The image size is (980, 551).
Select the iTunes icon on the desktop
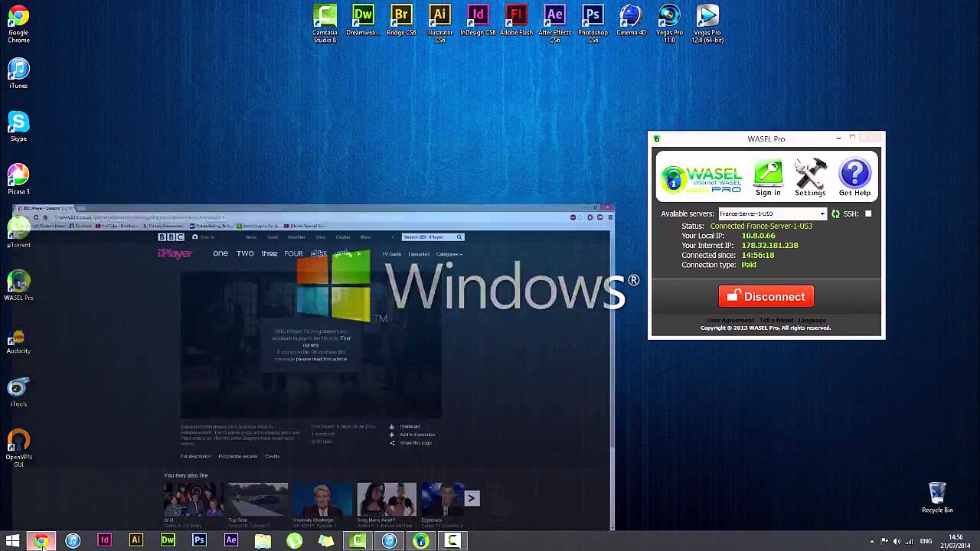point(18,73)
